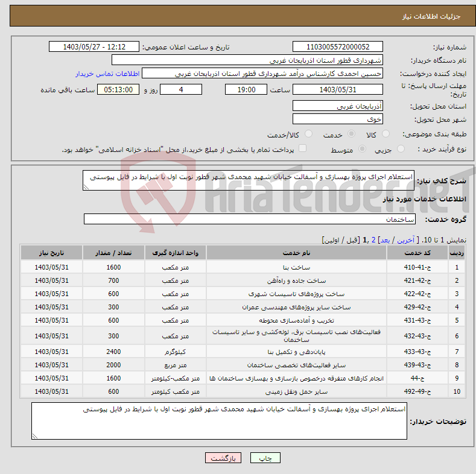Click the تعداد / مقدار column header
Image resolution: width=476 pixels, height=474 pixels.
113,253
